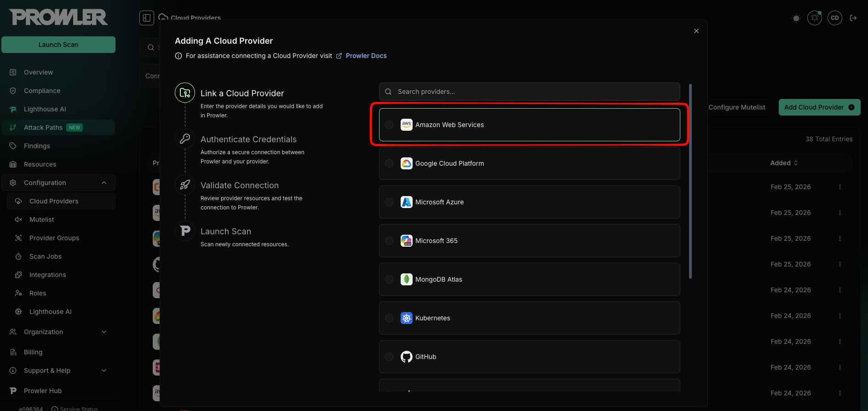This screenshot has height=411, width=868.
Task: Click the provider list scrollbar in dialog
Action: (690, 181)
